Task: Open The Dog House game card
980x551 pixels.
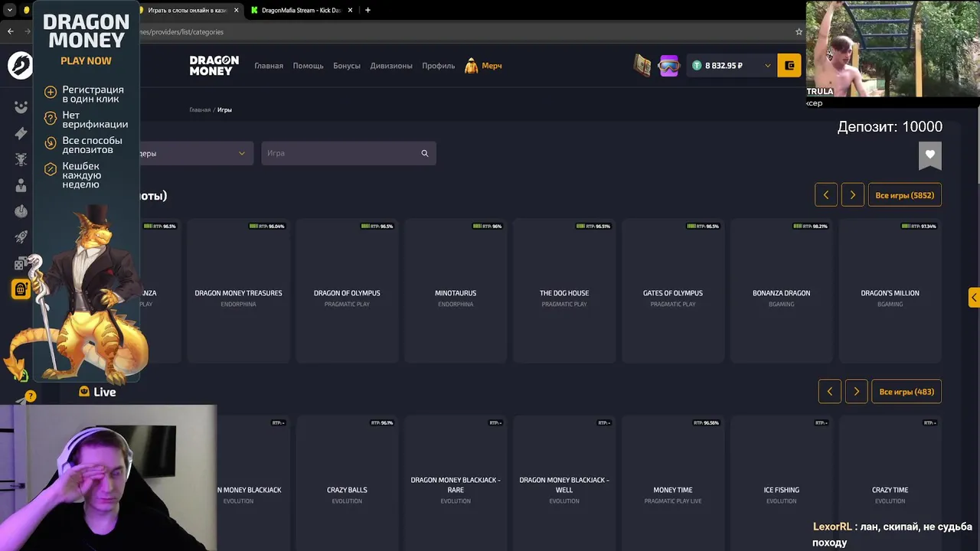Action: click(x=564, y=291)
